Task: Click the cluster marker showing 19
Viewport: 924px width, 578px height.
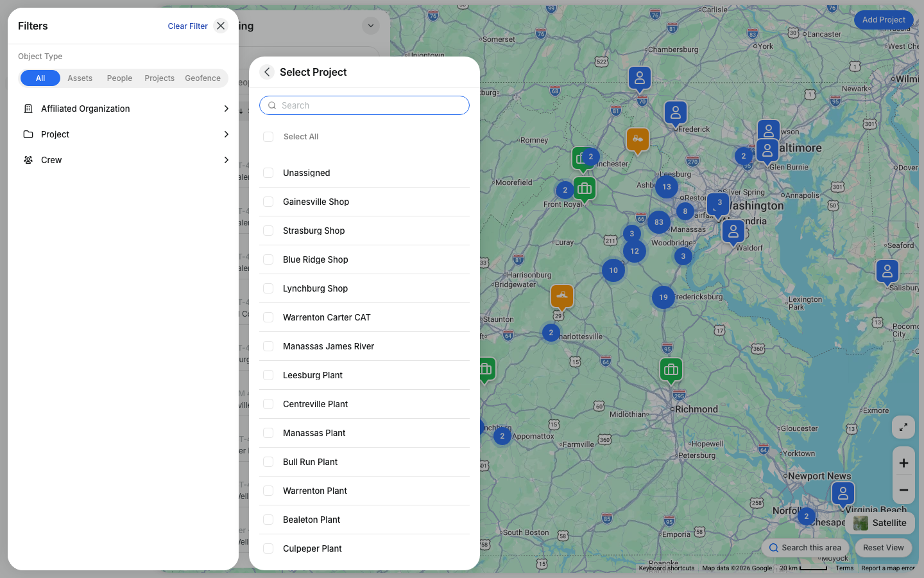Action: pyautogui.click(x=663, y=297)
